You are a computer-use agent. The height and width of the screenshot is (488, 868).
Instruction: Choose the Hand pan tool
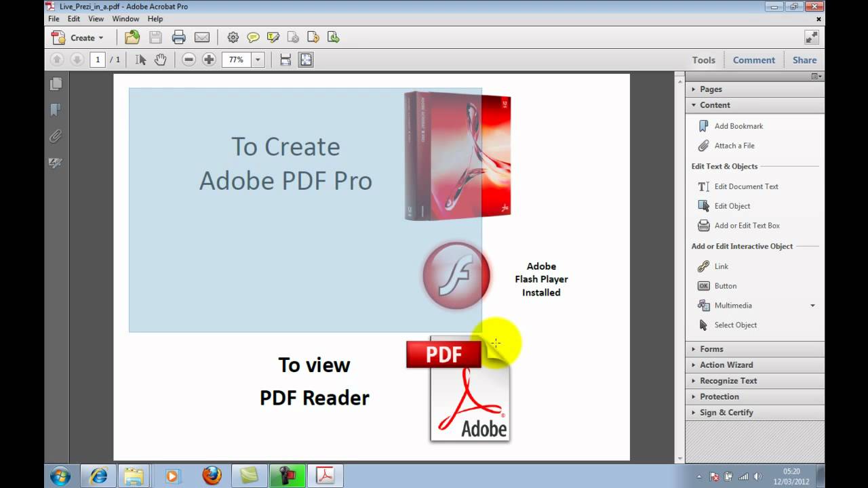tap(160, 60)
